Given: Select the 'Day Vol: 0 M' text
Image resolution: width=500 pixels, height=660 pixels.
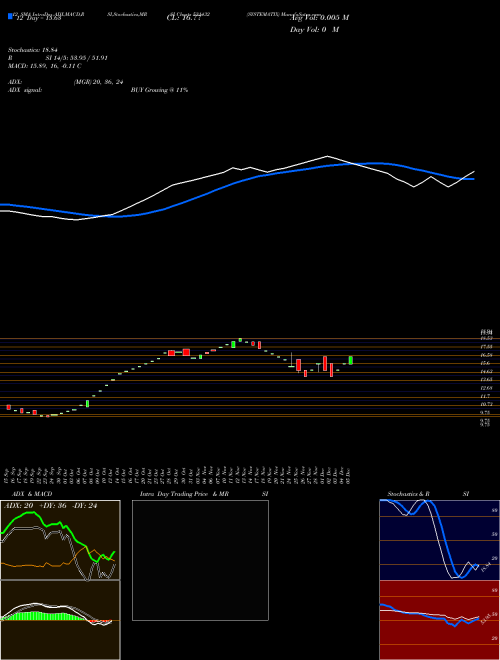Looking at the screenshot, I should pos(314,30).
